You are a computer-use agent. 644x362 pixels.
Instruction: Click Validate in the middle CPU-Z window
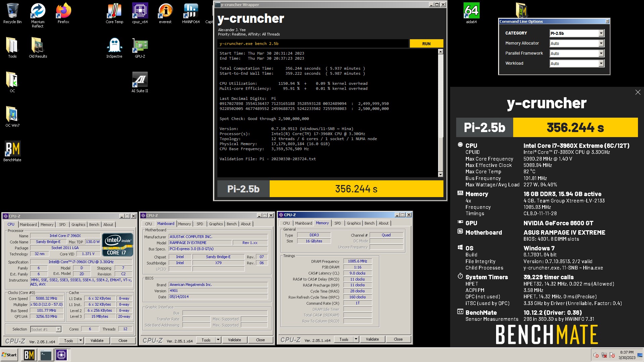(234, 340)
